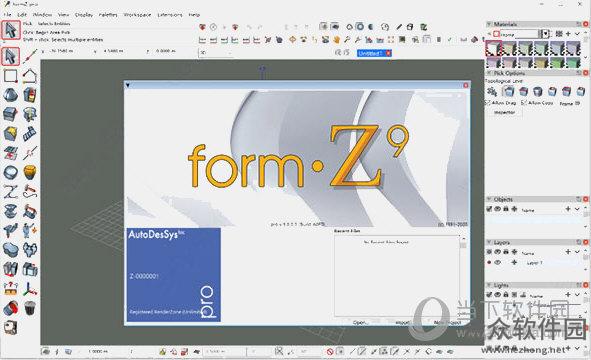Click the orange diamond snap icon
The width and height of the screenshot is (591, 360).
tap(292, 39)
